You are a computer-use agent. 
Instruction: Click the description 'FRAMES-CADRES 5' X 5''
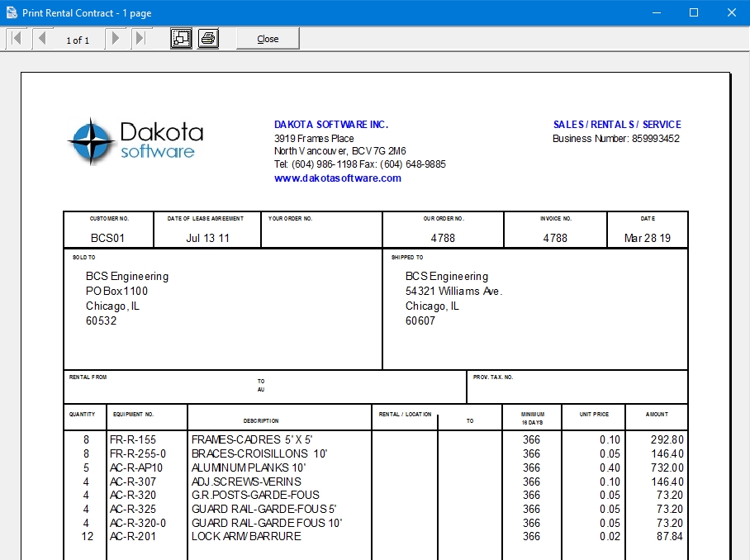(x=252, y=440)
